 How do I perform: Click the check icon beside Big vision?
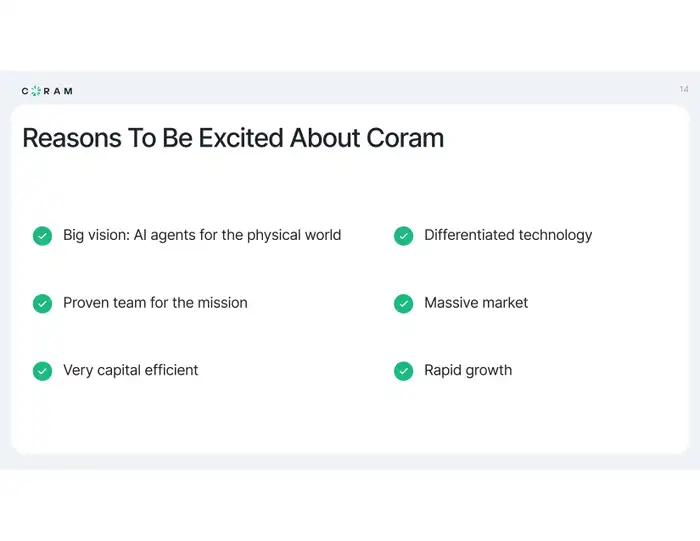pyautogui.click(x=42, y=236)
